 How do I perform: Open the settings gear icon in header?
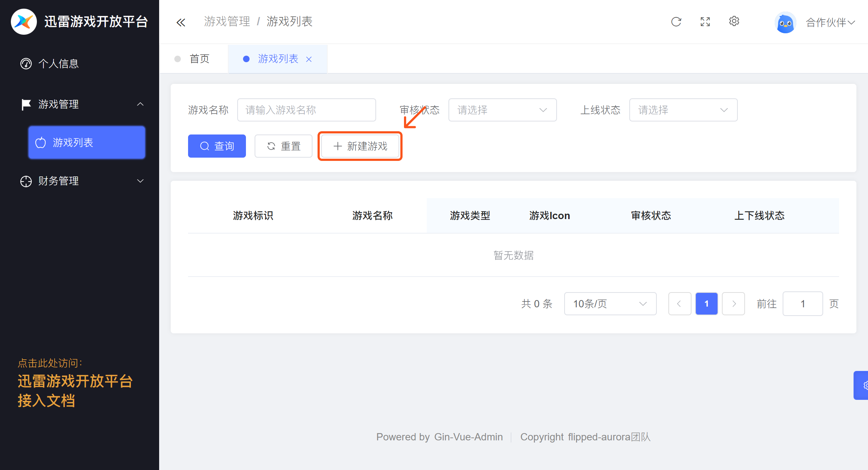point(734,21)
